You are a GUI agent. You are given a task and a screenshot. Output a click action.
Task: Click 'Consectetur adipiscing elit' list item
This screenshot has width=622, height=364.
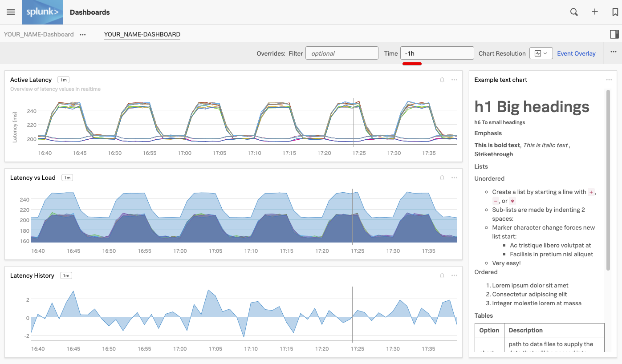click(530, 294)
